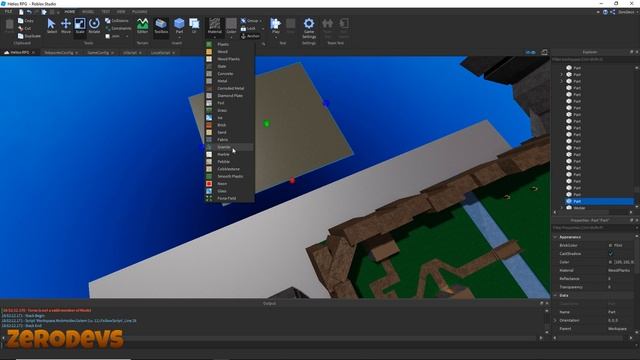Image resolution: width=640 pixels, height=360 pixels.
Task: Activate the Move tool
Action: [x=66, y=26]
